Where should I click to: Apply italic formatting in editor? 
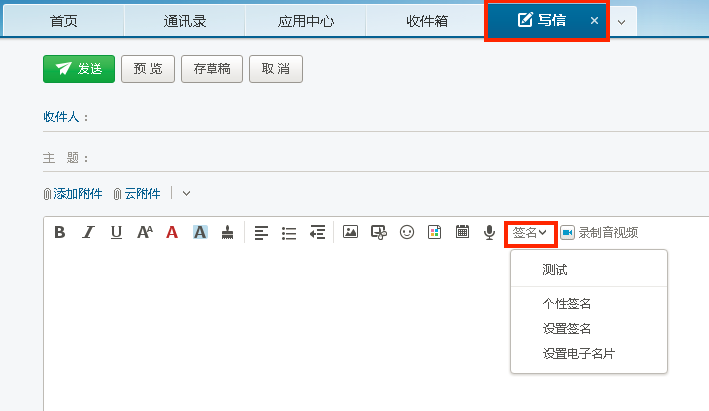(x=88, y=232)
